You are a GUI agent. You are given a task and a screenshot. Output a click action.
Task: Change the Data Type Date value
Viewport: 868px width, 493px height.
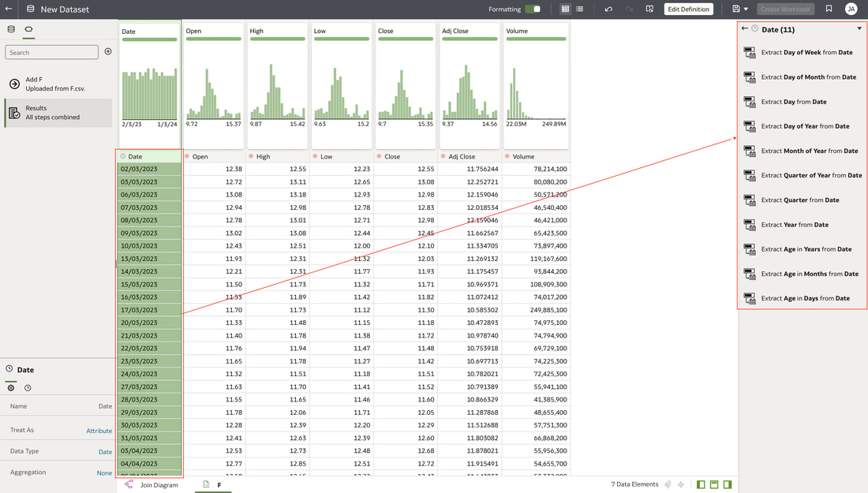coord(105,451)
